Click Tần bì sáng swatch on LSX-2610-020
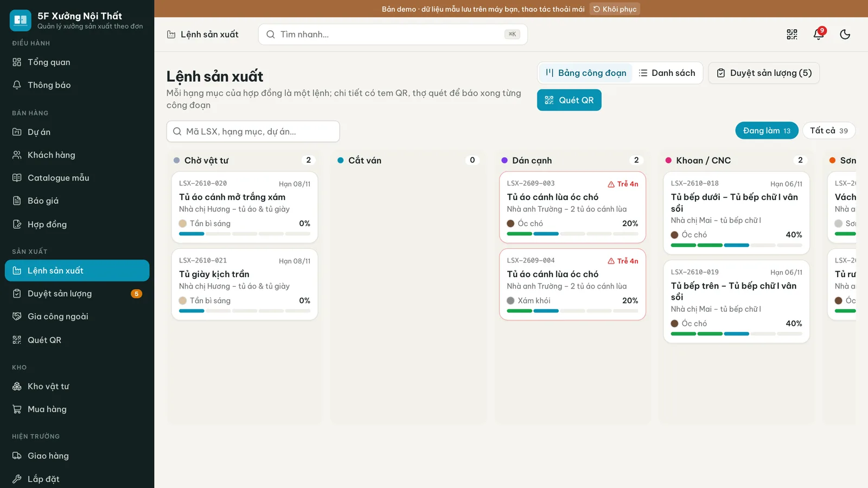The image size is (868, 488). [183, 223]
